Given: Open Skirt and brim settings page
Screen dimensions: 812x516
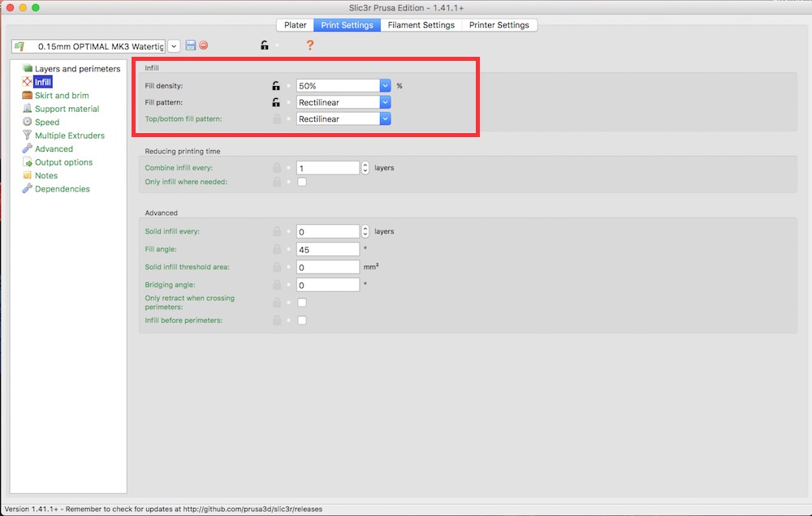Looking at the screenshot, I should 62,95.
